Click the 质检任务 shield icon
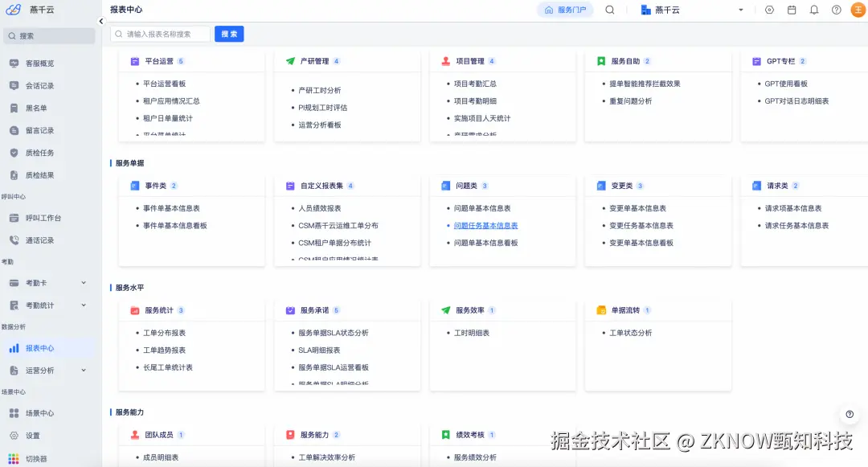The width and height of the screenshot is (868, 467). click(x=14, y=153)
